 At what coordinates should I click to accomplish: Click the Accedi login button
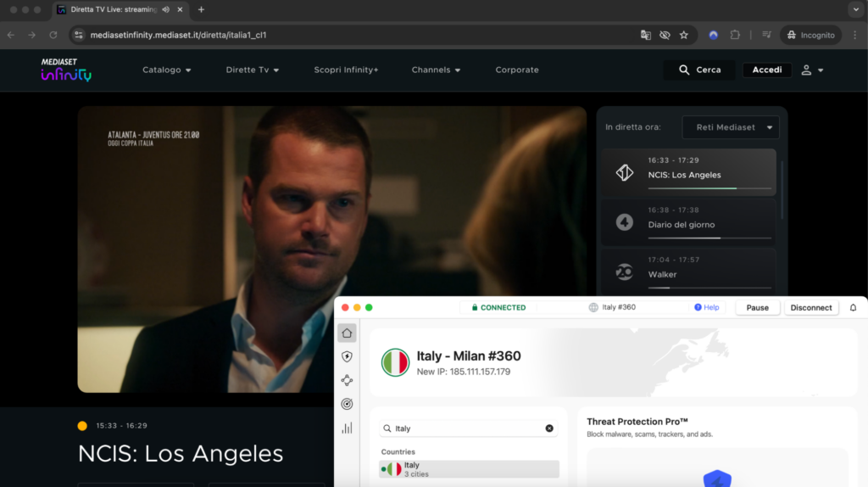click(766, 70)
